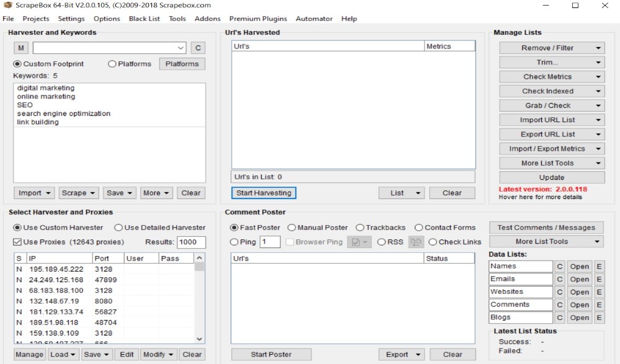Click the Results input field
620x364 pixels.
click(191, 242)
